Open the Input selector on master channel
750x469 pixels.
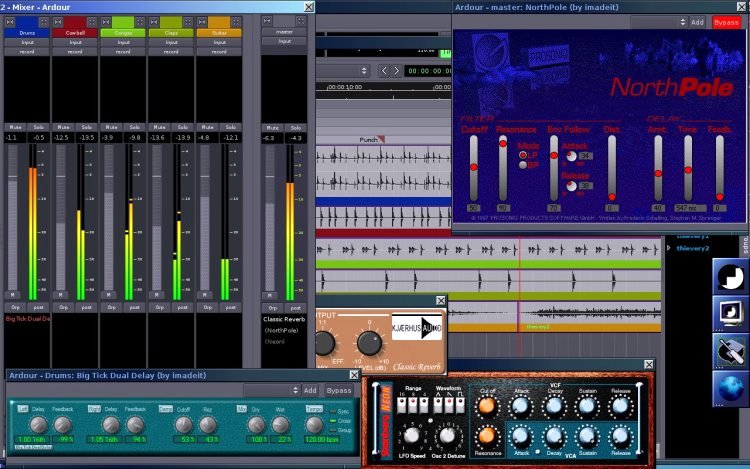click(x=284, y=41)
